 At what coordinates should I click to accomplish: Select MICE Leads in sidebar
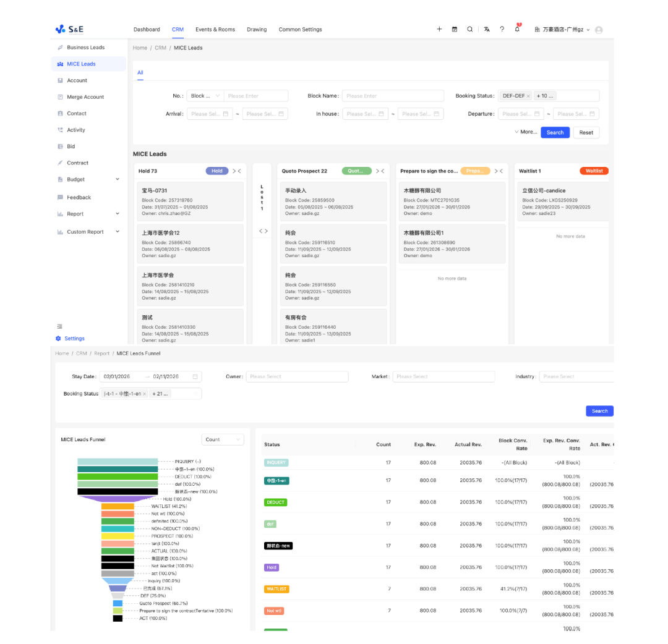click(x=88, y=64)
